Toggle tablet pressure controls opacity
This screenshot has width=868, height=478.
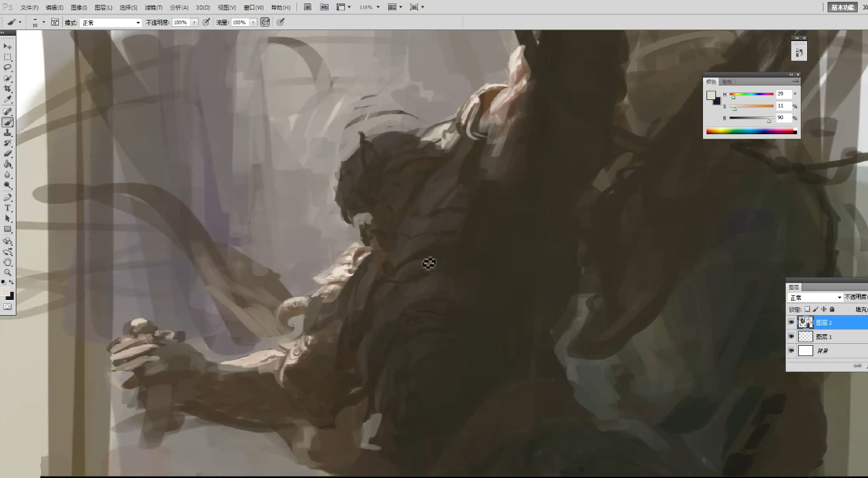tap(206, 22)
